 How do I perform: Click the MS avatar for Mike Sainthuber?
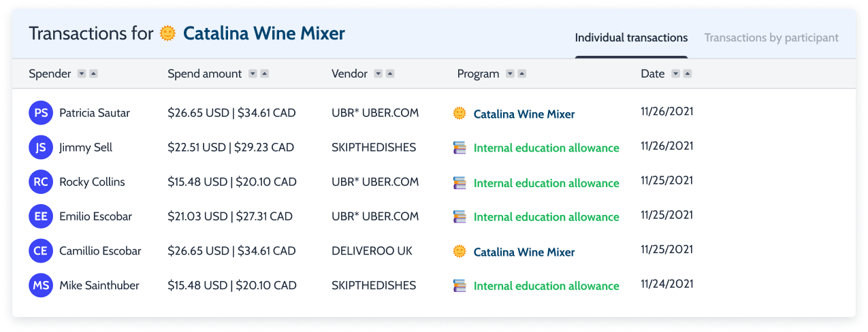(41, 285)
